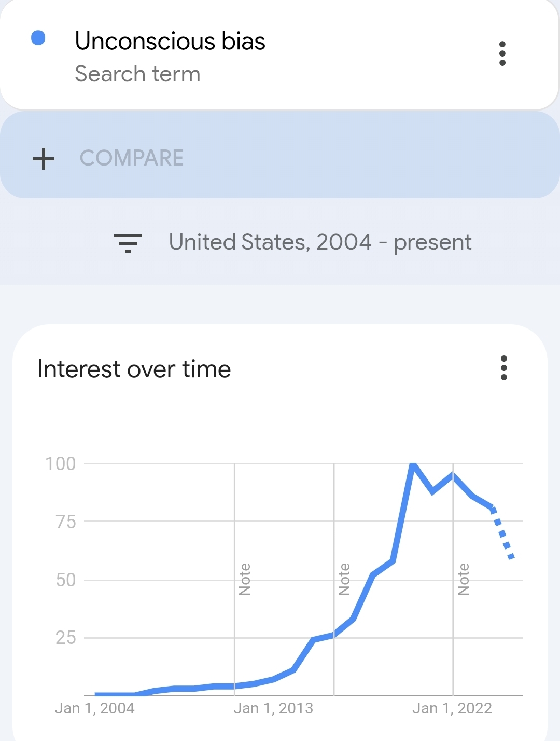Click the 100 value on the y-axis
560x741 pixels.
[61, 463]
